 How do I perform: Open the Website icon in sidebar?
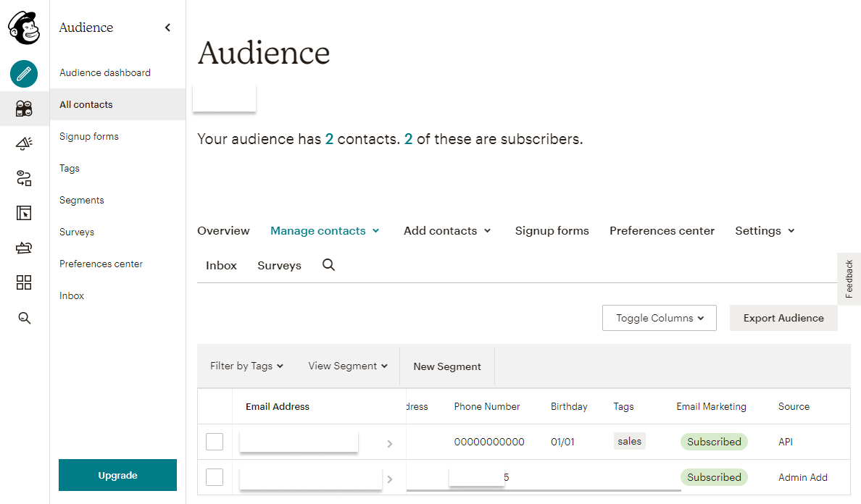pyautogui.click(x=24, y=213)
